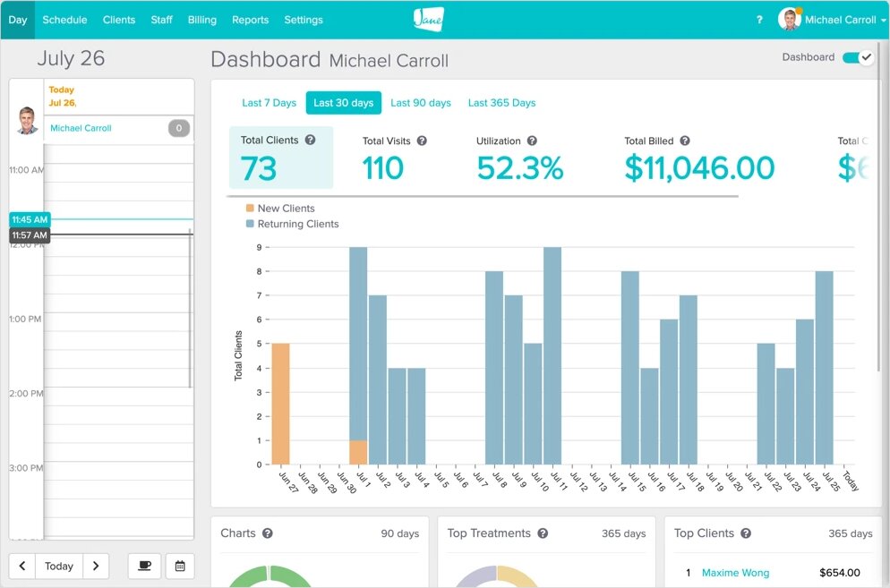Open the Schedule menu item

(x=64, y=20)
